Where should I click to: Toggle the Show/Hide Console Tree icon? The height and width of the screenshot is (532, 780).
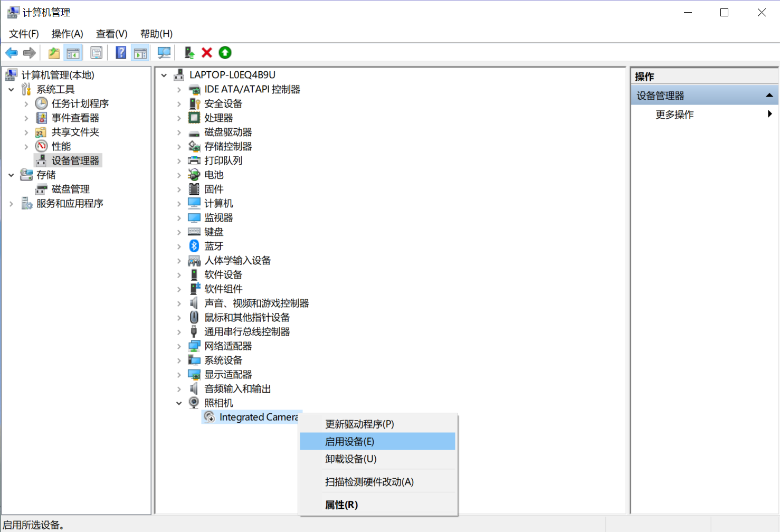(73, 52)
